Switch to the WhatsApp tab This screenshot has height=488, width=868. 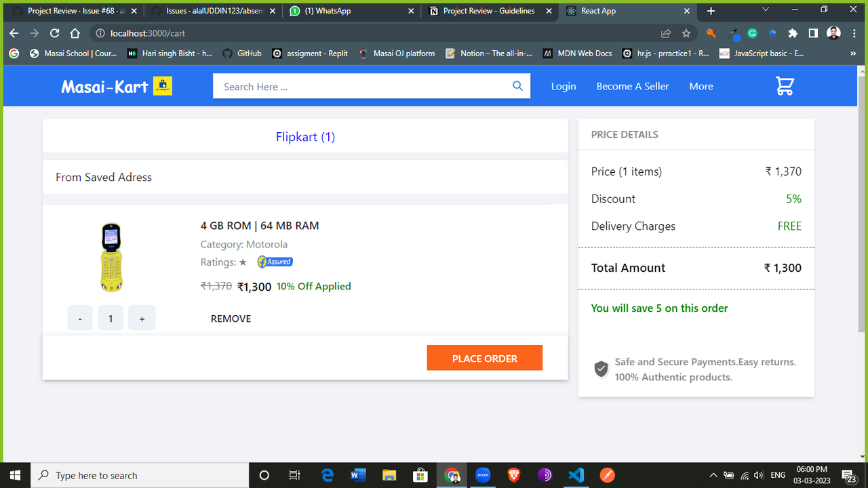(x=351, y=11)
